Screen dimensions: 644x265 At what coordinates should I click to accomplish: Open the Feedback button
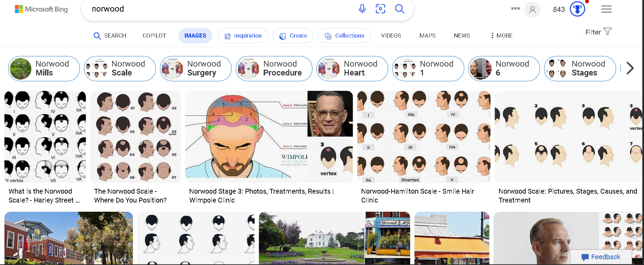[x=601, y=257]
